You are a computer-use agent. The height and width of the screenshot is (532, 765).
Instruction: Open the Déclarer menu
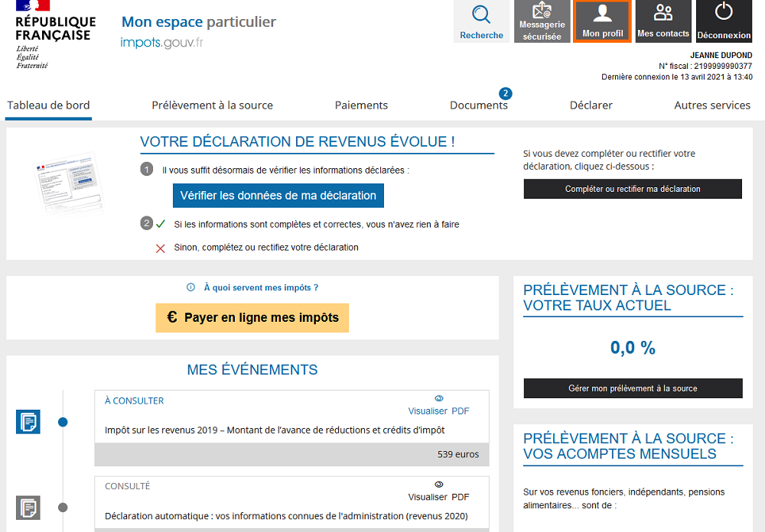[591, 105]
